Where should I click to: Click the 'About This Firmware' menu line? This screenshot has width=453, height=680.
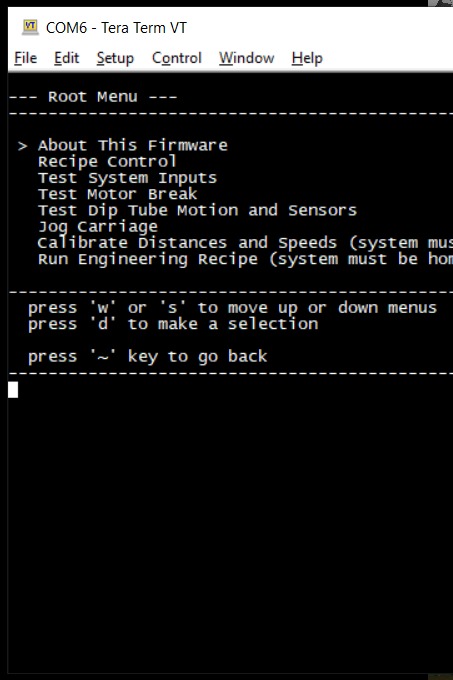[133, 145]
